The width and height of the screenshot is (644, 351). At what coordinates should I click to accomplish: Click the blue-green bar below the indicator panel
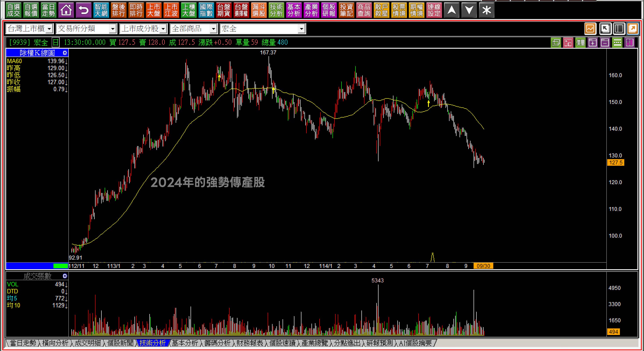(x=37, y=266)
